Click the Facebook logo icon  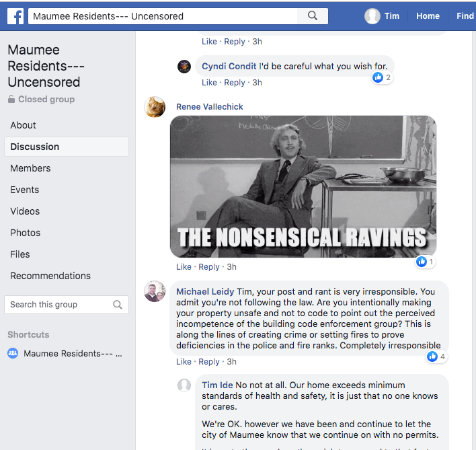point(15,15)
